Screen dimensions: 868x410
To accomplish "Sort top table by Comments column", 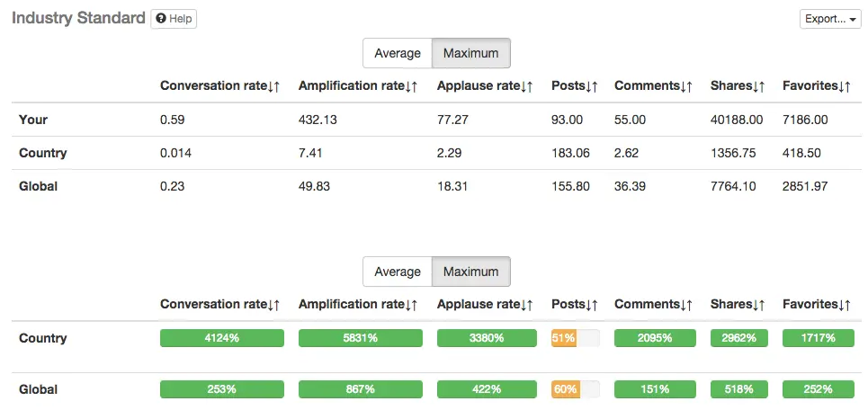I will pyautogui.click(x=653, y=86).
